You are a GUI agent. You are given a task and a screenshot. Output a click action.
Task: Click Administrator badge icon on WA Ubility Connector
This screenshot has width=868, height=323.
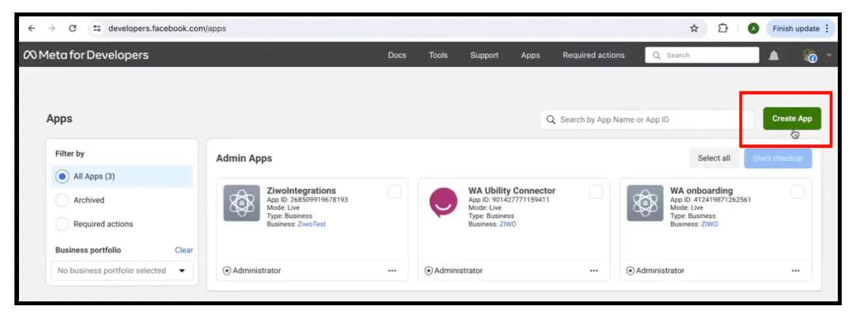[x=429, y=270]
